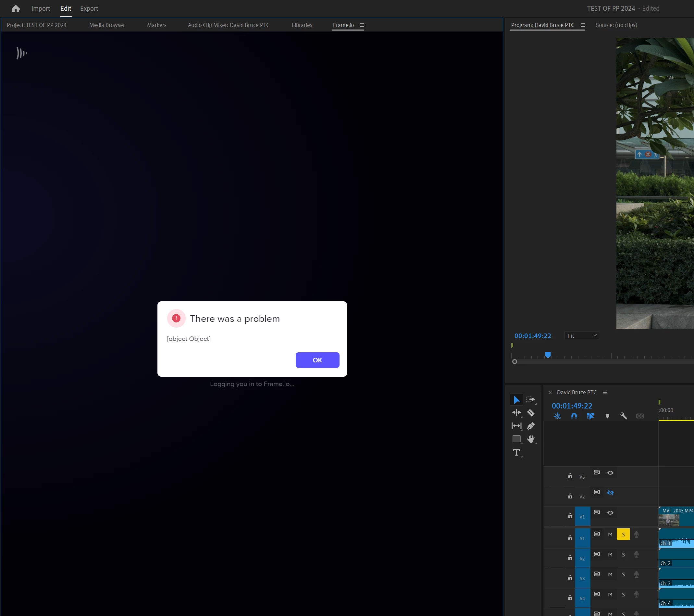The width and height of the screenshot is (694, 616).
Task: Disable solo on track A1
Action: 623,534
